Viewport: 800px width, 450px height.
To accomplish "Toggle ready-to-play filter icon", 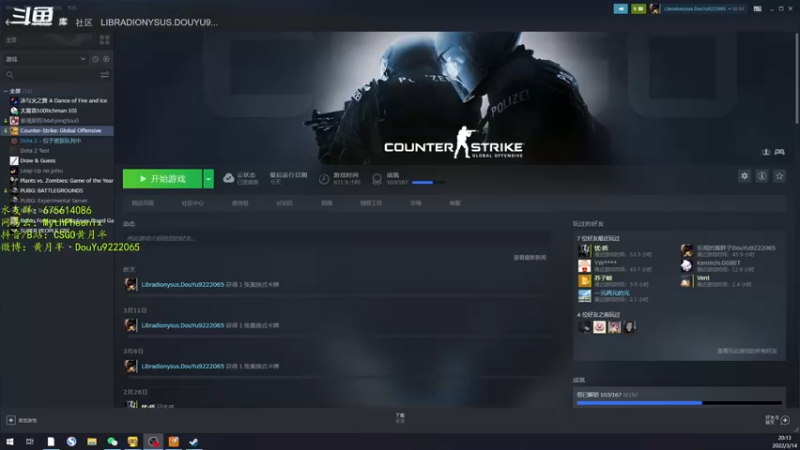I will coord(106,59).
